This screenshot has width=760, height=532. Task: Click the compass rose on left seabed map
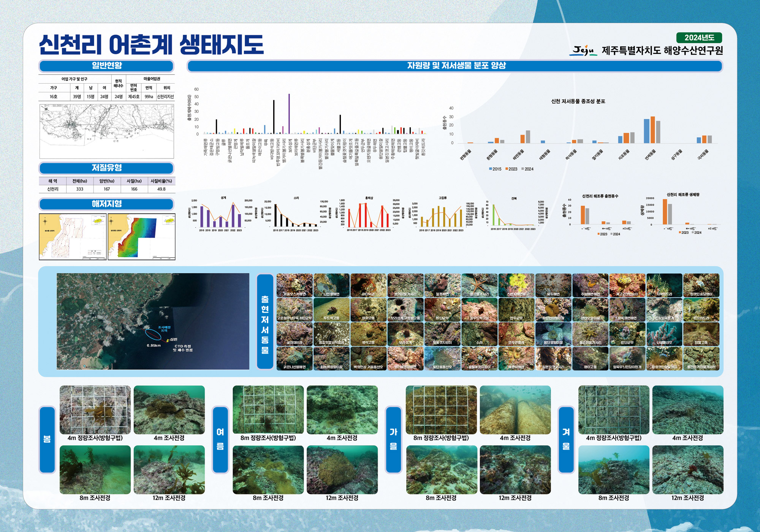tap(45, 222)
